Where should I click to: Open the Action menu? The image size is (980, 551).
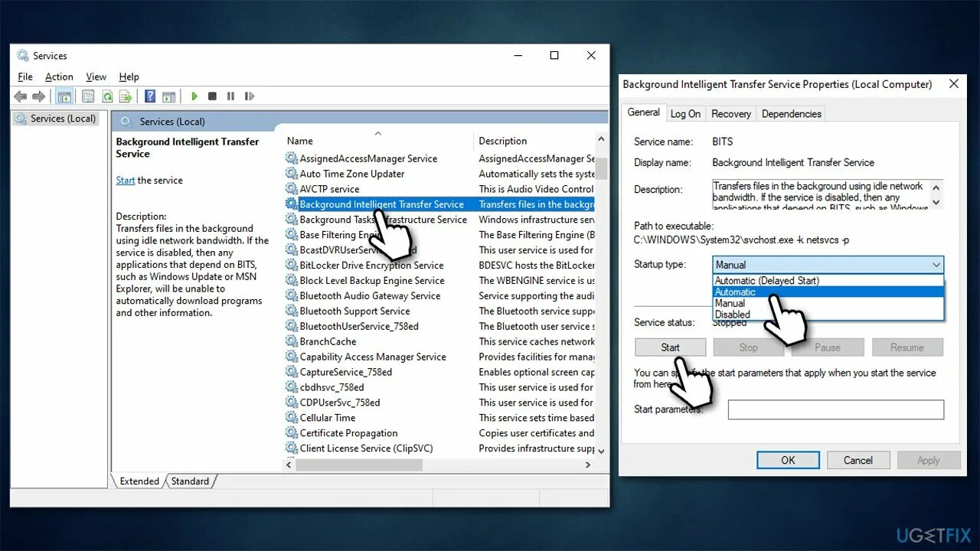point(59,77)
